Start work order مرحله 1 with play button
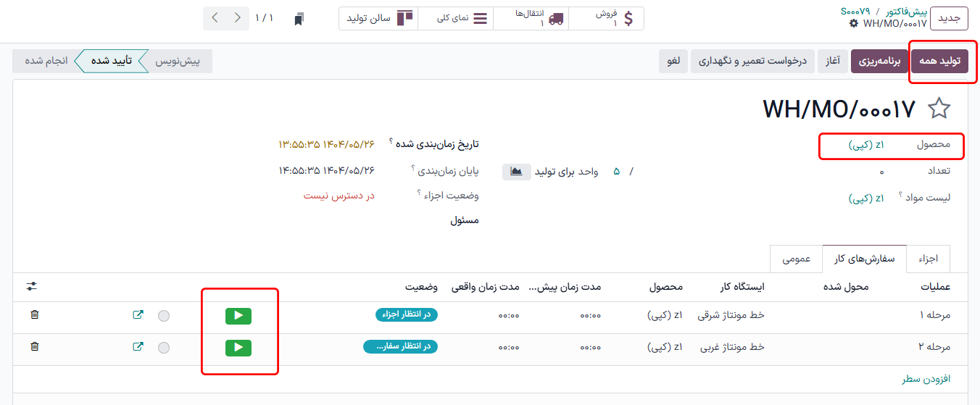 point(238,315)
